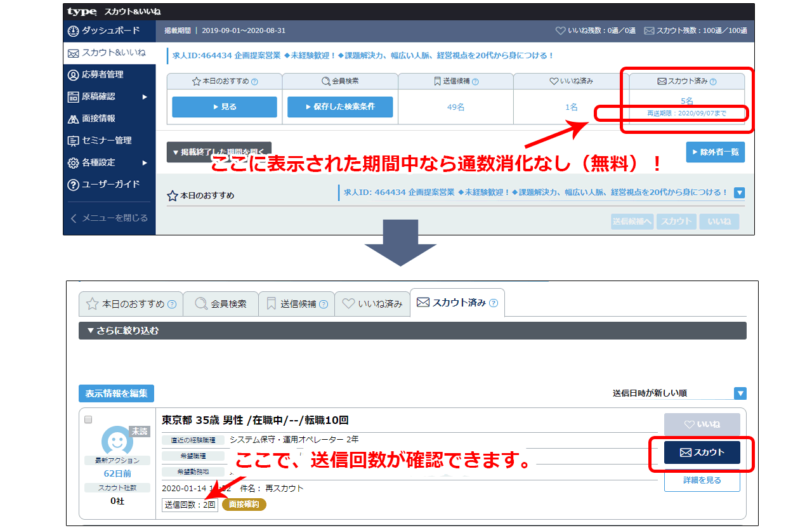Tick the candidate selection checkbox

(x=88, y=419)
